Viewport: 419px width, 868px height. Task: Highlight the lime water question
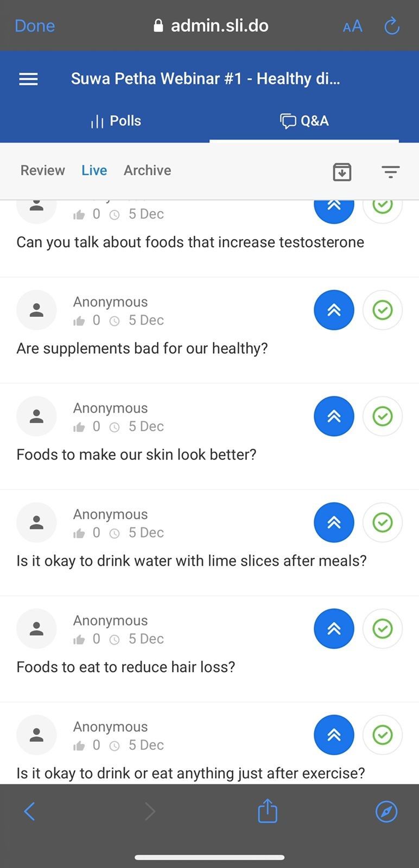click(x=334, y=522)
